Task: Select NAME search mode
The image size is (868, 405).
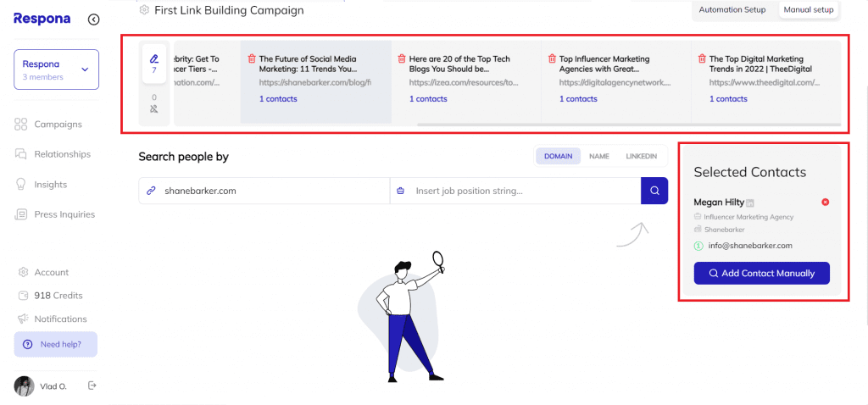Action: [599, 157]
